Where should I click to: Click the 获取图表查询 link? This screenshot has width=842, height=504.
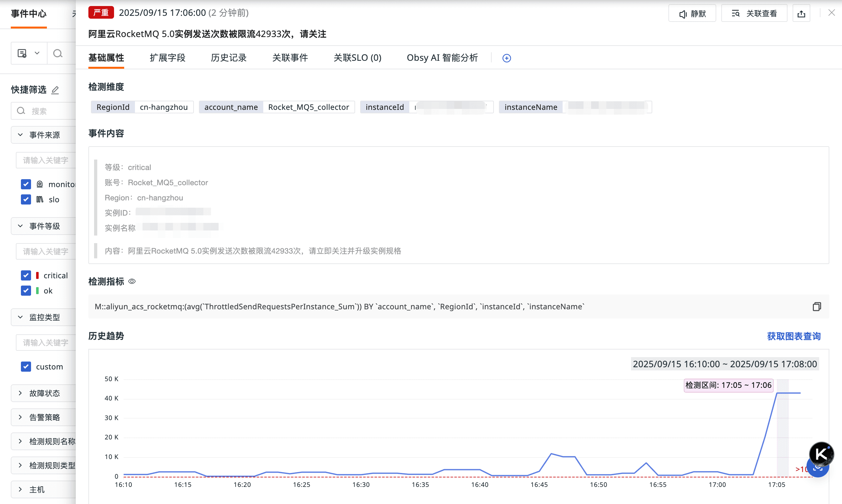[x=794, y=336]
